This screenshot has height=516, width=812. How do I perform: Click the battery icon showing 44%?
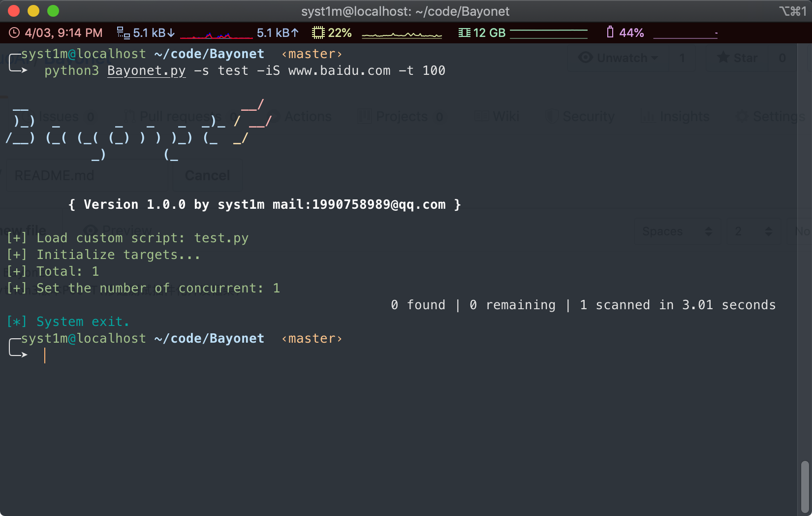pos(610,32)
